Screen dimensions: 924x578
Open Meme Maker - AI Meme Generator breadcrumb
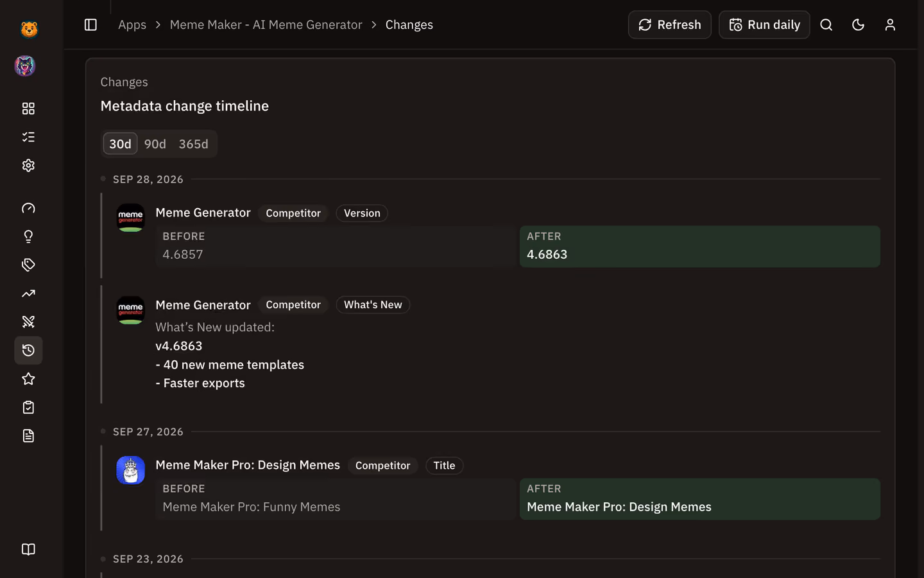[266, 24]
